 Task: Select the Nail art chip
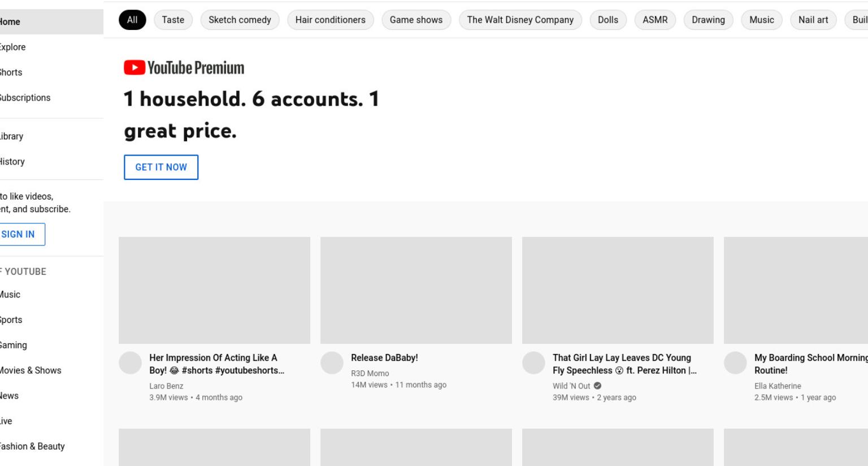[x=813, y=20]
